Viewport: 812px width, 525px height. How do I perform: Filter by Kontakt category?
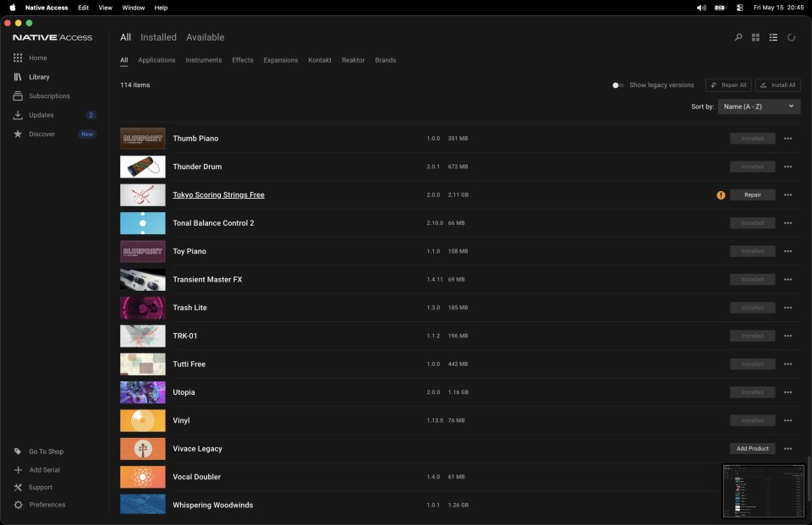pyautogui.click(x=320, y=60)
